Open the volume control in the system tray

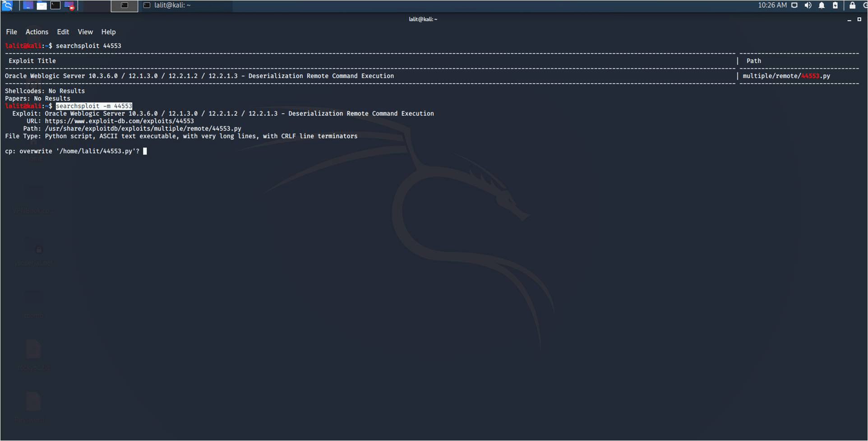[x=808, y=5]
